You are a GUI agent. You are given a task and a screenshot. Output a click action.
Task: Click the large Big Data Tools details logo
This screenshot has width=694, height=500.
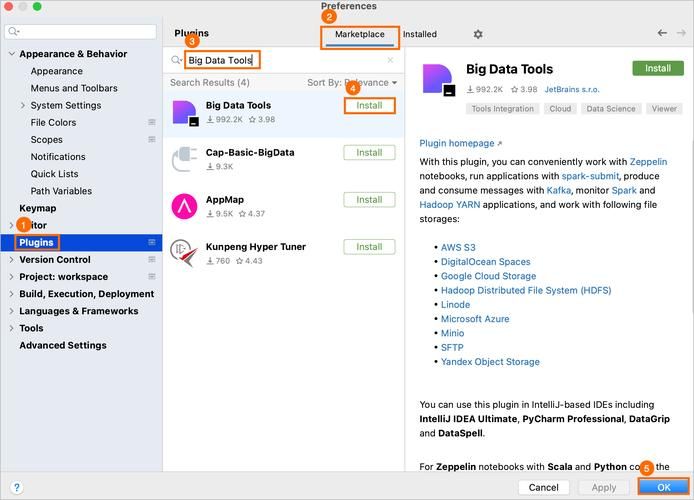(x=438, y=80)
